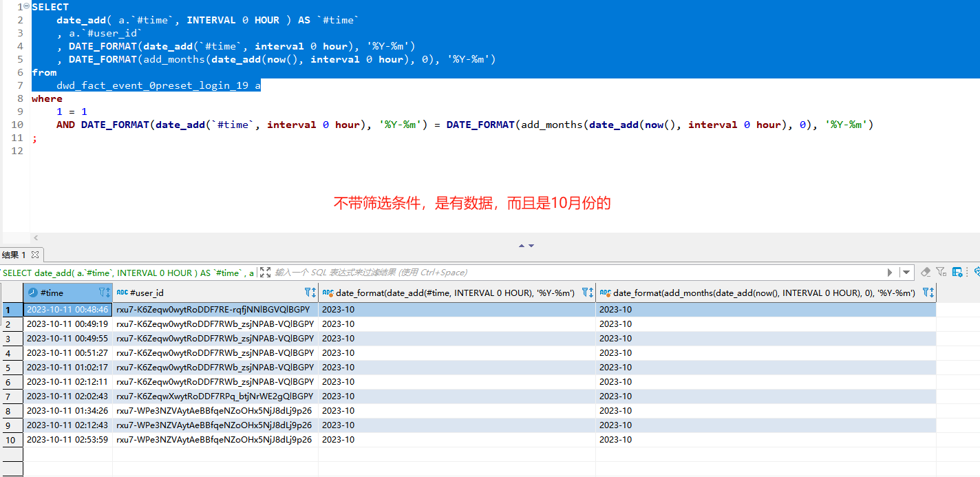Click the #user_id column filter/sort icon
The image size is (980, 477).
[310, 293]
